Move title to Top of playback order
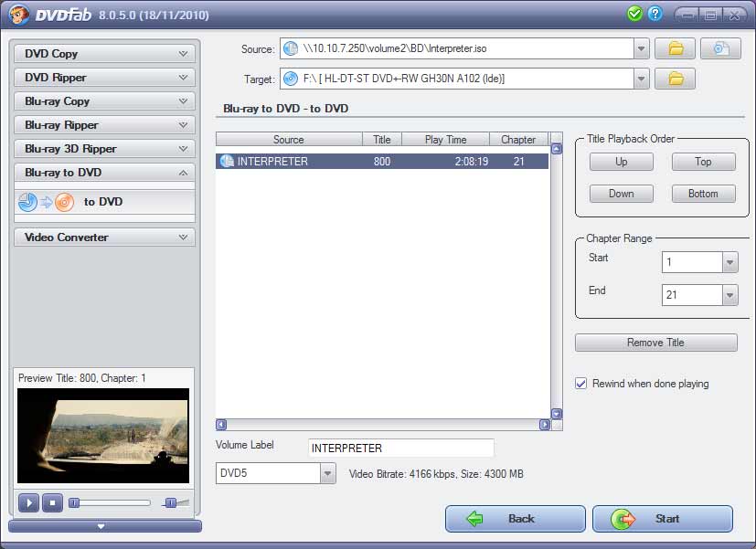Screen dimensions: 756x549 tap(704, 162)
